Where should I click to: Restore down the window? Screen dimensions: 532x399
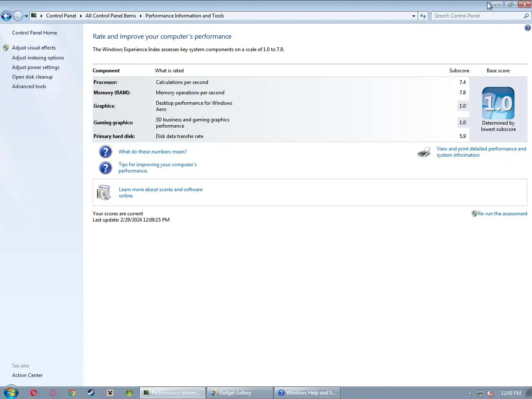[x=511, y=4]
